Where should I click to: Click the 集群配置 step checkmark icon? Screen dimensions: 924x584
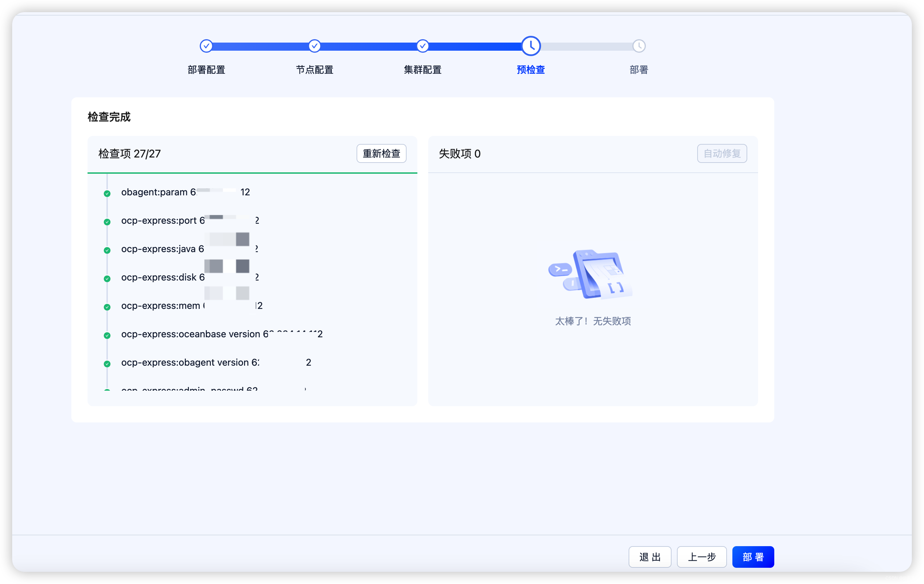pyautogui.click(x=422, y=46)
